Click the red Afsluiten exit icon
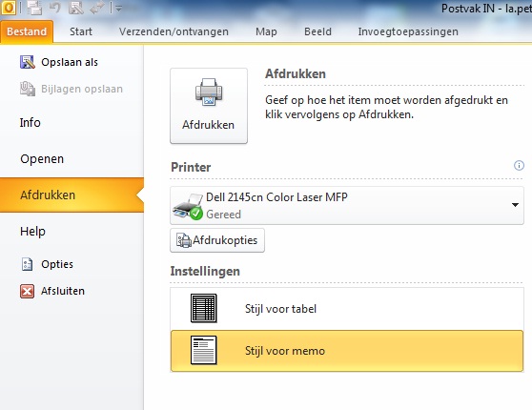 coord(27,291)
